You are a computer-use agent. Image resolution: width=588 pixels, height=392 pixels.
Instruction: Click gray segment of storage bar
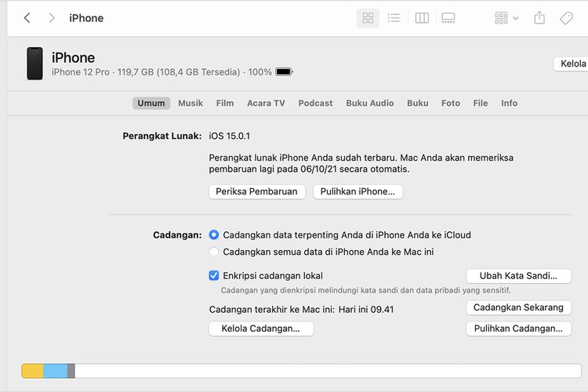[x=71, y=371]
